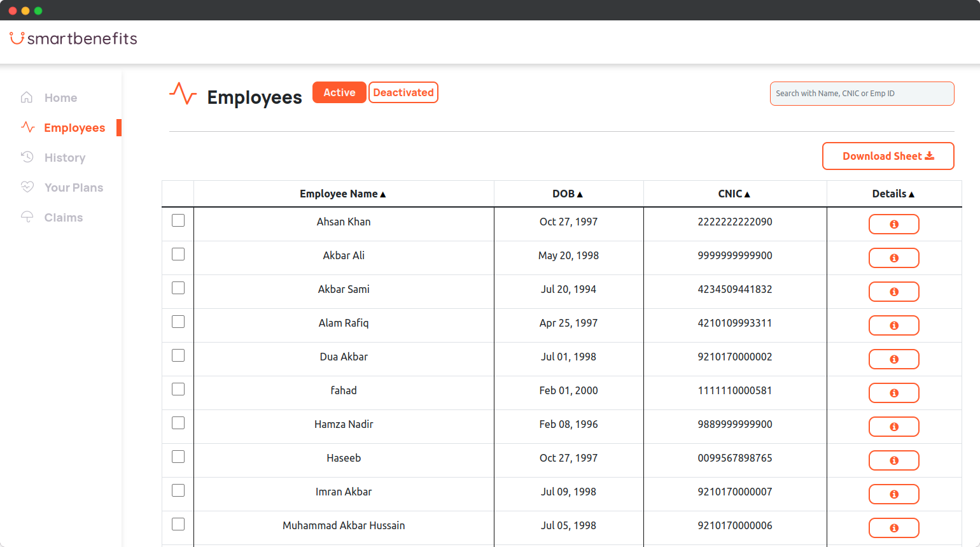Select the Claims icon in the sidebar
The height and width of the screenshot is (547, 980).
click(x=27, y=217)
